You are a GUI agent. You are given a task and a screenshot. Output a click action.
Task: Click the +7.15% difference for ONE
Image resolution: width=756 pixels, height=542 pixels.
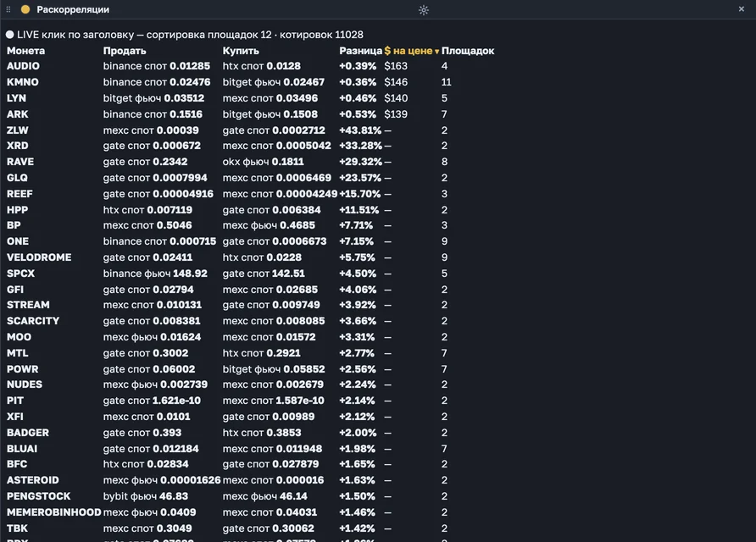pyautogui.click(x=356, y=241)
